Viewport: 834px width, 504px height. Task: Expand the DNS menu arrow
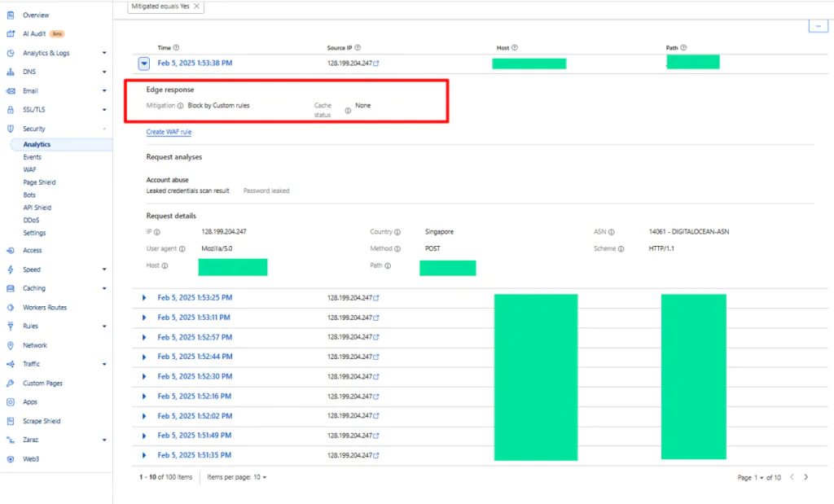pyautogui.click(x=104, y=72)
